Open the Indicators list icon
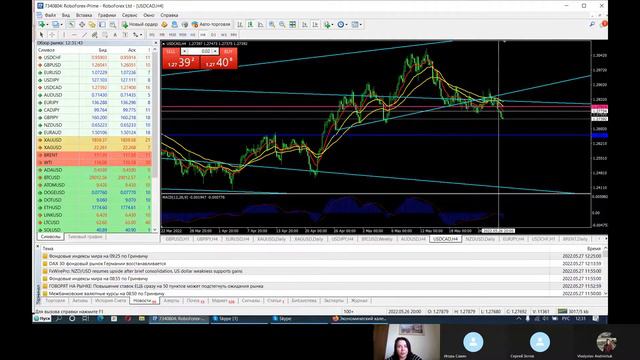The height and width of the screenshot is (360, 640). coord(327,24)
